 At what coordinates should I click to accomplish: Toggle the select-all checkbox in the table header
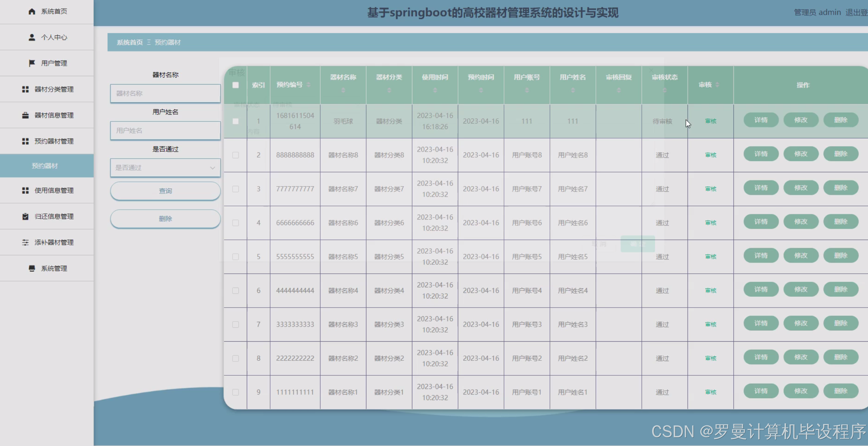coord(235,85)
